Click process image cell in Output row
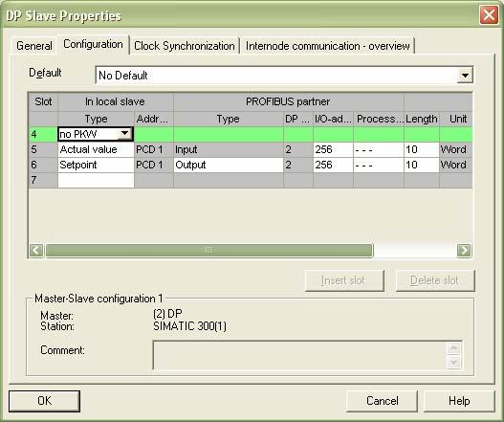The image size is (504, 422). (x=379, y=165)
